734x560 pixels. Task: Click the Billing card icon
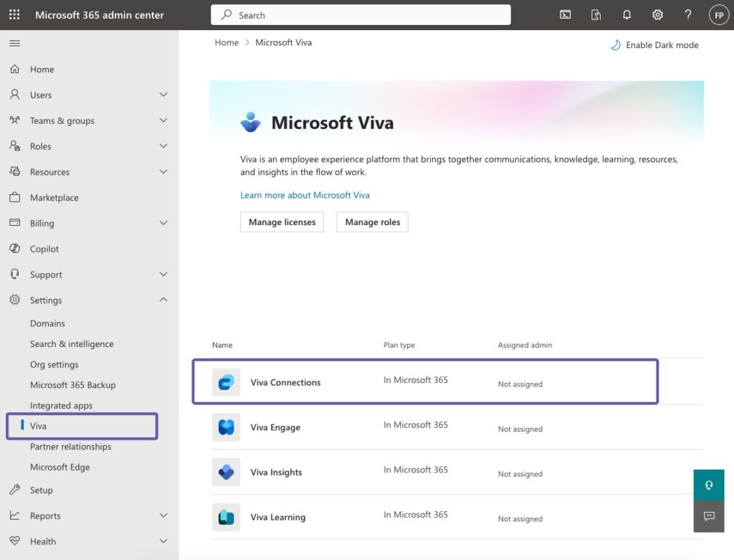tap(14, 222)
